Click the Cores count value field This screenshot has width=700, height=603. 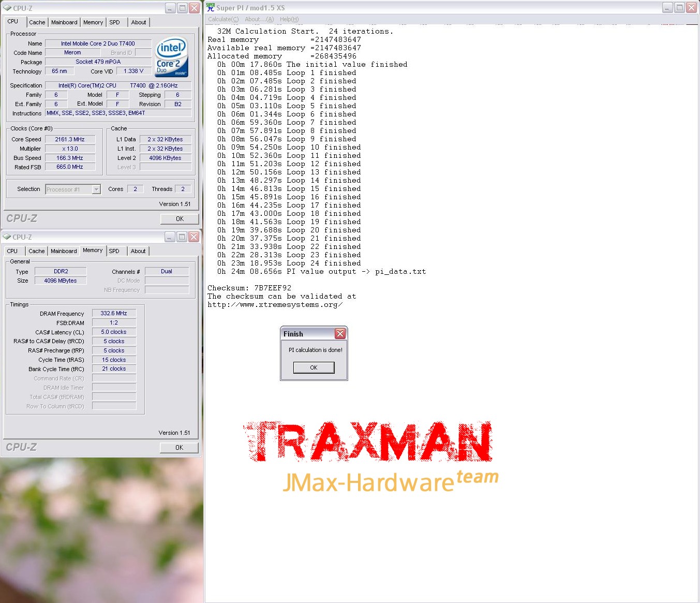click(x=136, y=189)
